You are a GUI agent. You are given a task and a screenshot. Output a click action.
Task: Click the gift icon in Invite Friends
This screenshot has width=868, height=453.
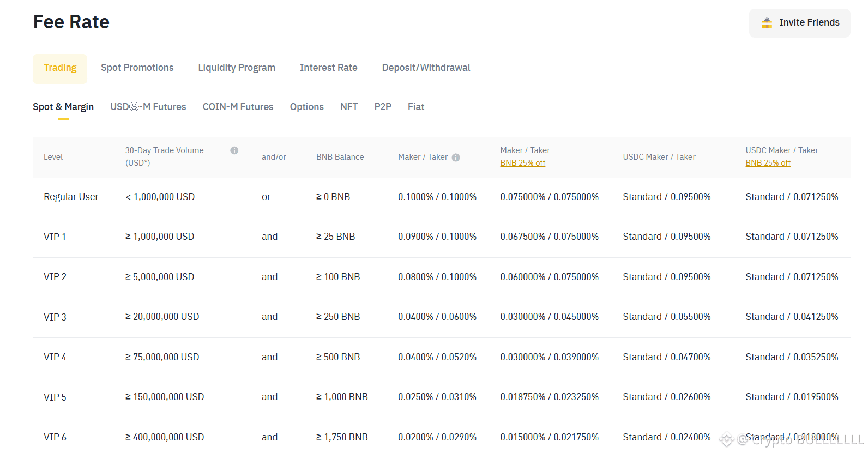(x=767, y=23)
